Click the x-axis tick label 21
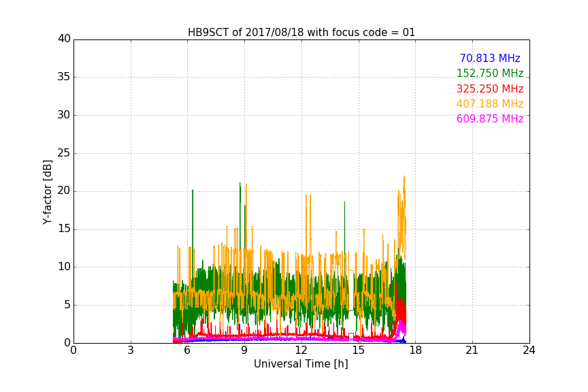 tap(472, 350)
